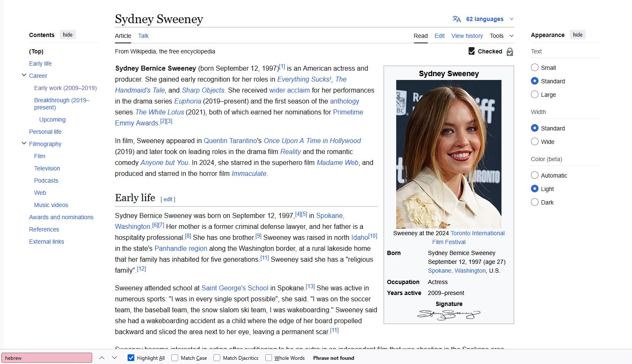Open the Madame Web link
The width and height of the screenshot is (632, 364).
pyautogui.click(x=337, y=162)
